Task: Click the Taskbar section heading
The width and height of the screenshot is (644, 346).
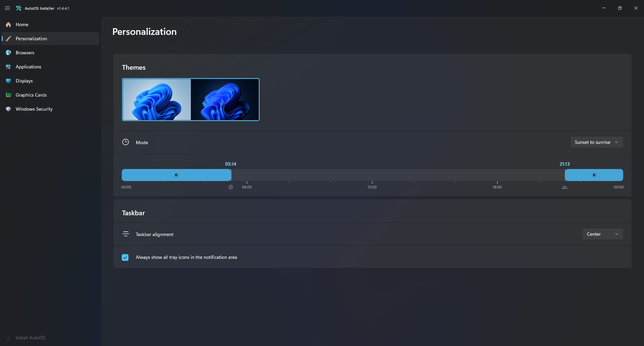Action: tap(133, 213)
